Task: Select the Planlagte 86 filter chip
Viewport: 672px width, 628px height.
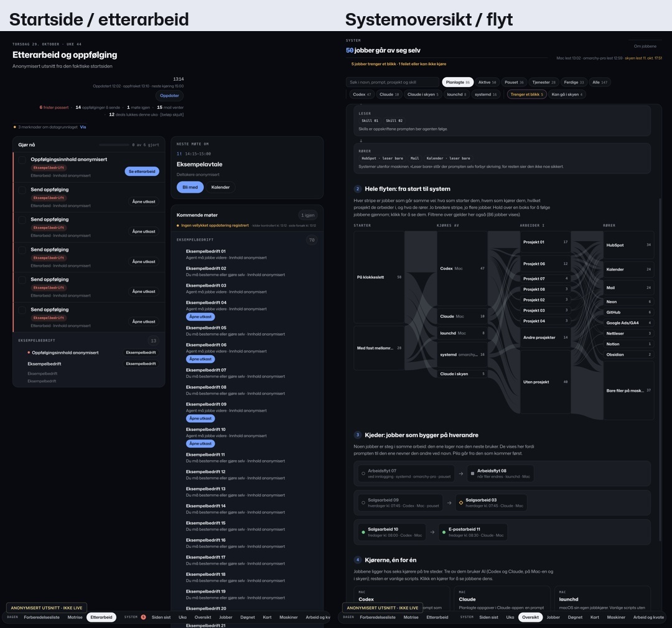Action: pyautogui.click(x=457, y=82)
